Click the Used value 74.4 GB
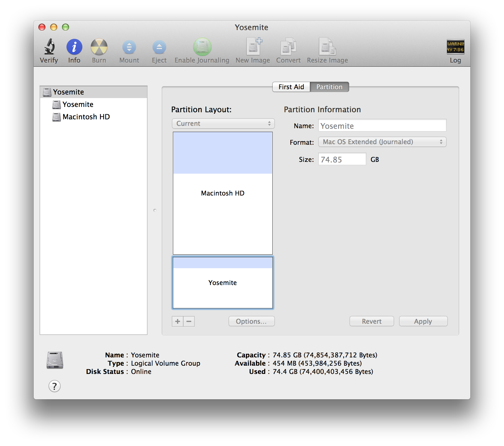This screenshot has width=504, height=446. click(x=323, y=372)
